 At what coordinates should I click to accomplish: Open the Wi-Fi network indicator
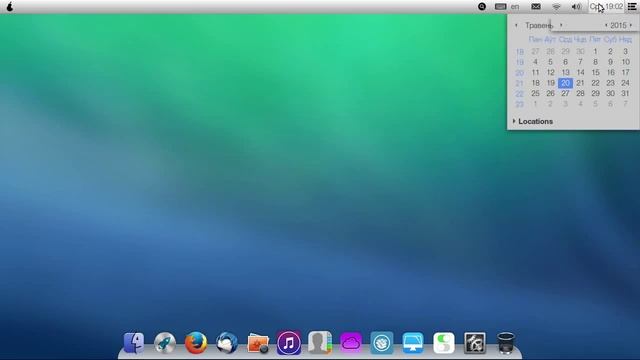tap(556, 7)
